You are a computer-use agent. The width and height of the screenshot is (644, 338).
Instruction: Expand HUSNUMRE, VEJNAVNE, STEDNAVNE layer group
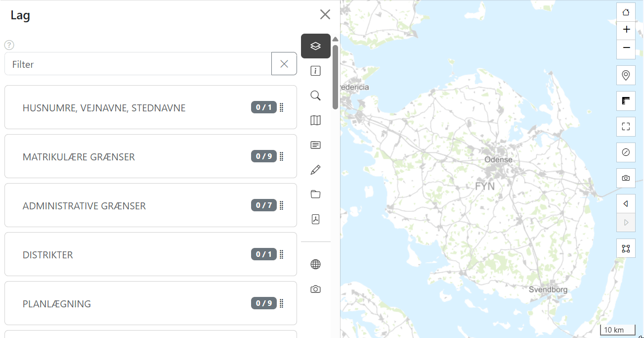[104, 108]
